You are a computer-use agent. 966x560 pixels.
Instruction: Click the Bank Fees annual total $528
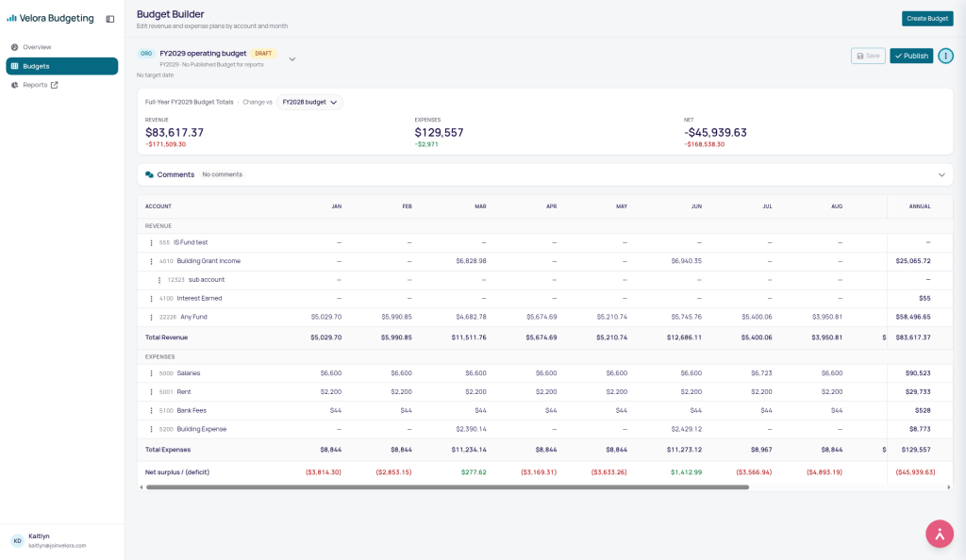tap(923, 410)
